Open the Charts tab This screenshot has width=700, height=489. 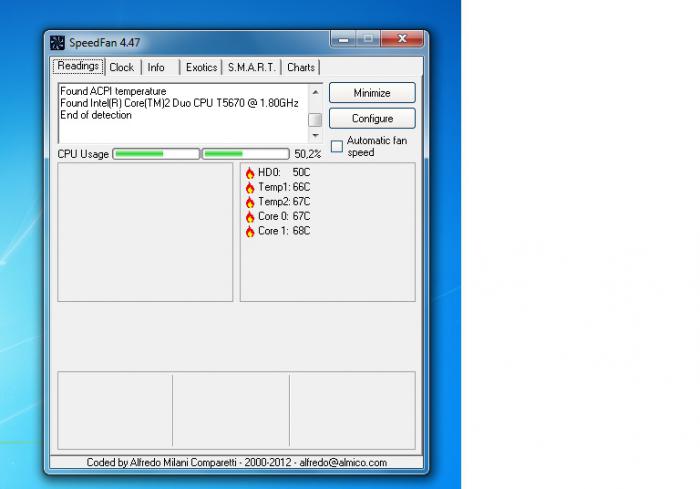click(300, 68)
